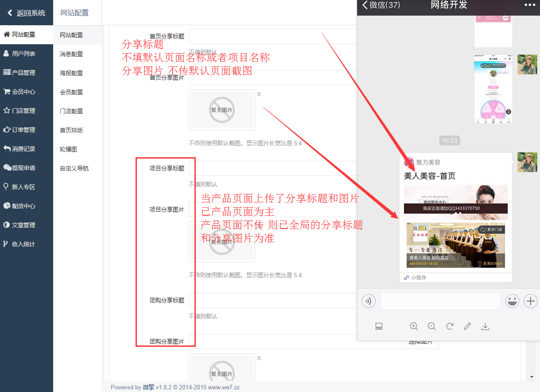540x392 pixels.
Task: Click the zoom out magnifier icon
Action: click(x=431, y=326)
